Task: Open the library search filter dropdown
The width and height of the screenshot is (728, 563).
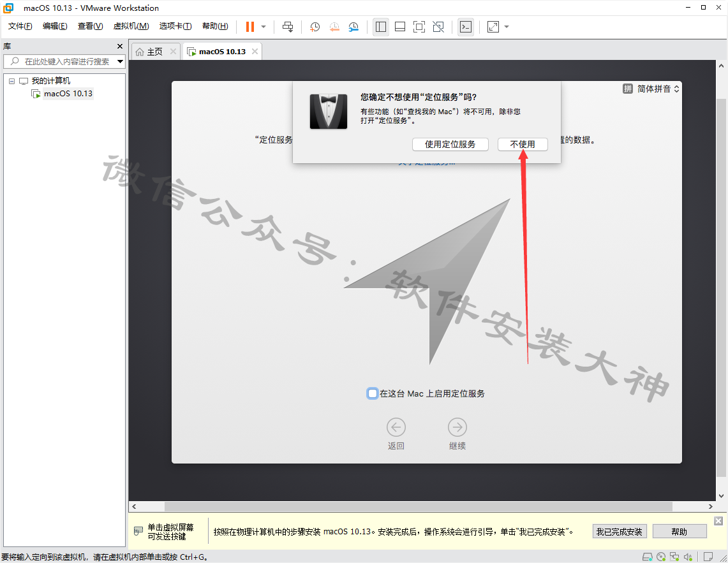Action: click(120, 61)
